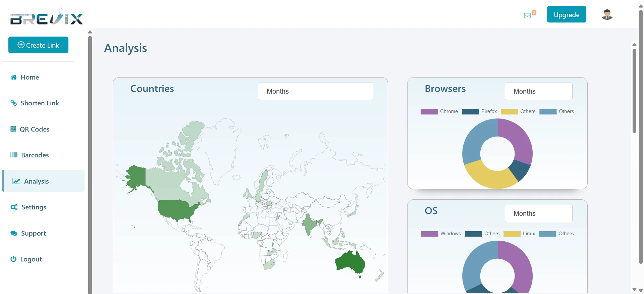Click the QR Codes grid icon
The width and height of the screenshot is (644, 294).
click(13, 129)
